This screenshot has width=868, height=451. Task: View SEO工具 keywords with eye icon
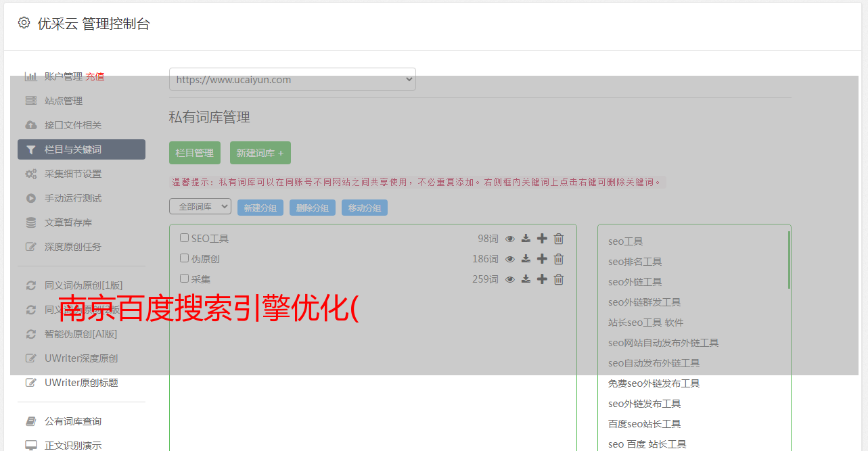[x=510, y=239]
